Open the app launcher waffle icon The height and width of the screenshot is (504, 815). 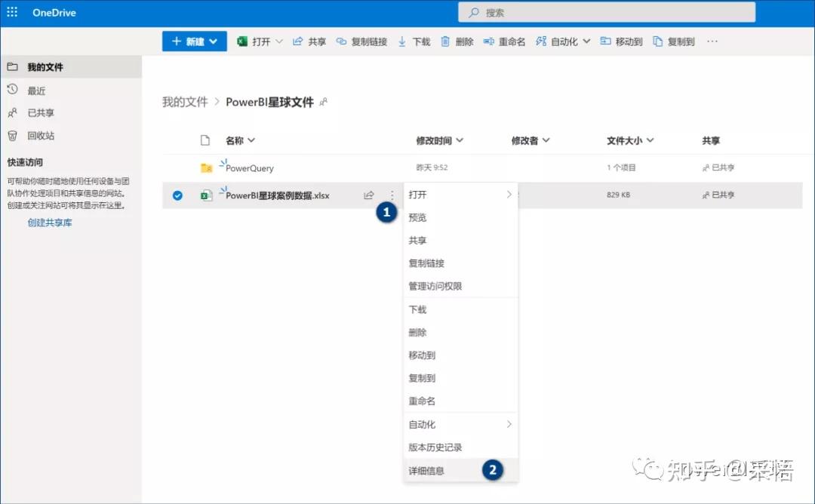pyautogui.click(x=12, y=12)
